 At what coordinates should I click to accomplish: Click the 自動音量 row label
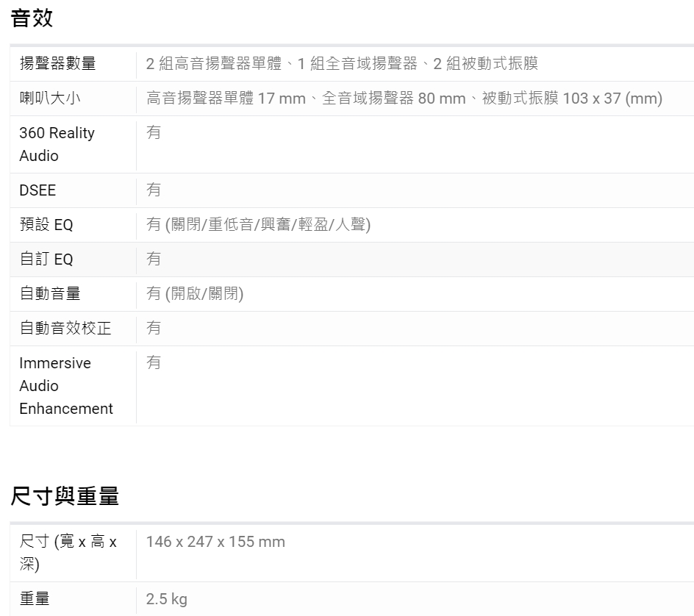click(x=50, y=294)
